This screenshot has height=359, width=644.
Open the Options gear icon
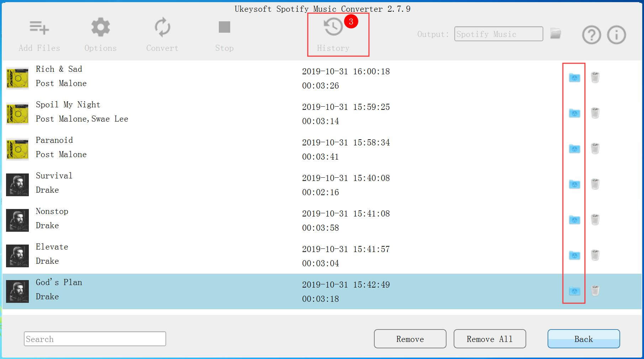click(x=100, y=27)
